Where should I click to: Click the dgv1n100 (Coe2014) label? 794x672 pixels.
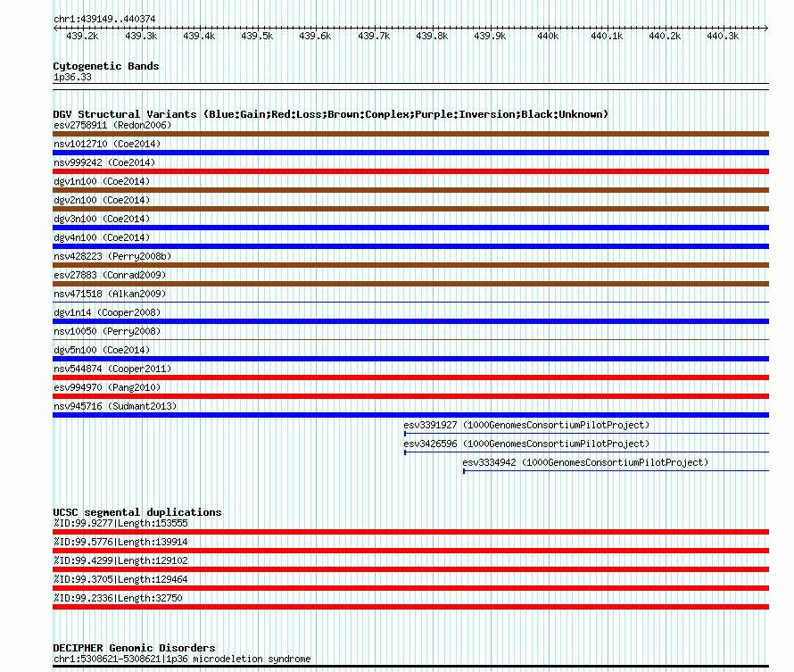click(x=102, y=181)
